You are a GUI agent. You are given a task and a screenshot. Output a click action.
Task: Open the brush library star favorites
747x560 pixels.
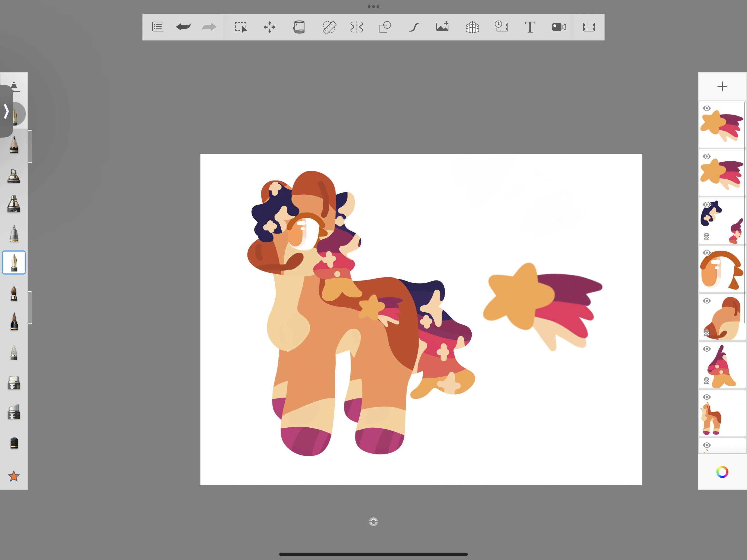(14, 476)
